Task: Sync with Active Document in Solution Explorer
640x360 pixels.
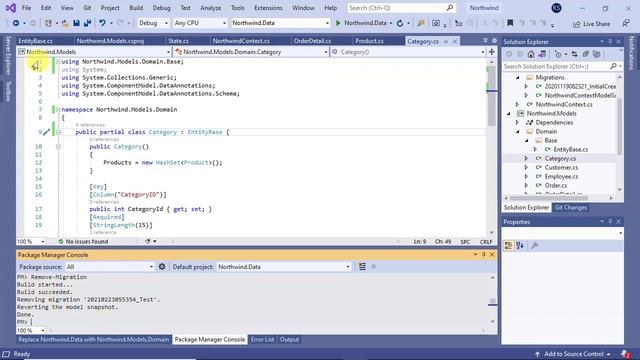Action: (x=574, y=54)
